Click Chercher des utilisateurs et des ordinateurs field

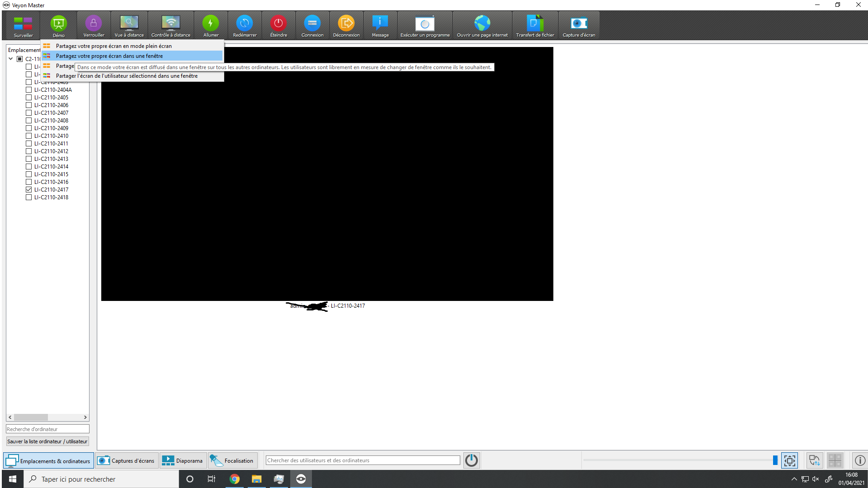tap(363, 460)
